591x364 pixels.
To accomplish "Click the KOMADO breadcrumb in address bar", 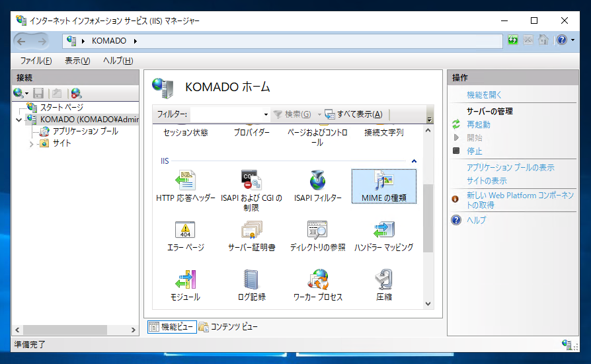I will [109, 41].
